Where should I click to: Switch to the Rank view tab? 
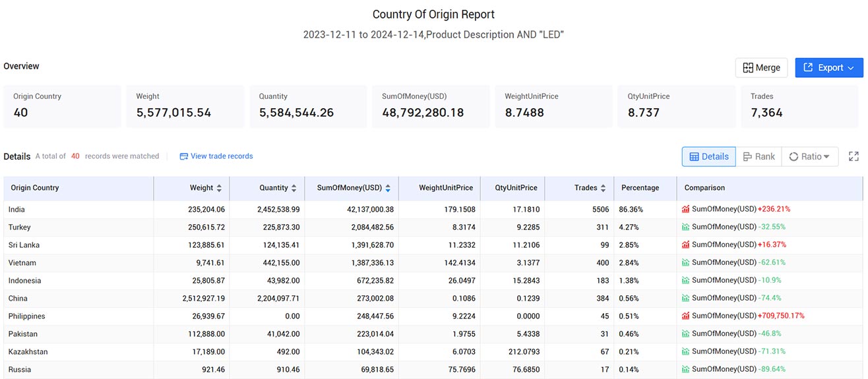pos(759,156)
